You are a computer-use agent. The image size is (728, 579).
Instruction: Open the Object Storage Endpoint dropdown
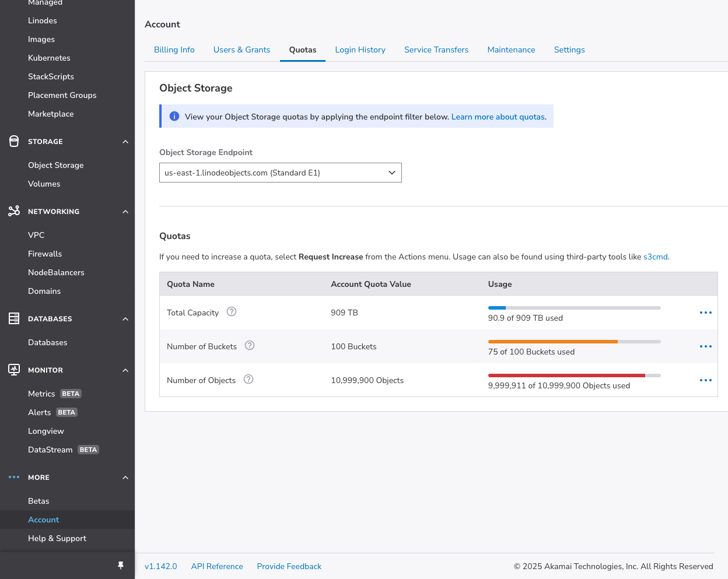(280, 173)
